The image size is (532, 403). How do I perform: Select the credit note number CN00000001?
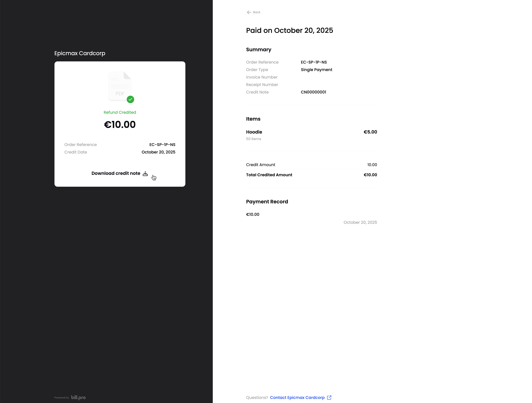click(x=313, y=92)
